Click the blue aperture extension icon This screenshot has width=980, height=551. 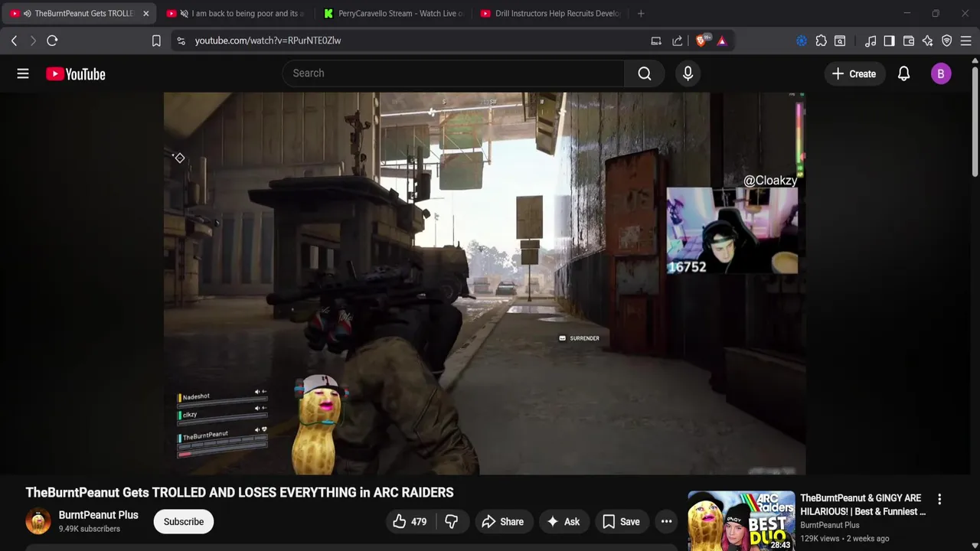pyautogui.click(x=802, y=41)
